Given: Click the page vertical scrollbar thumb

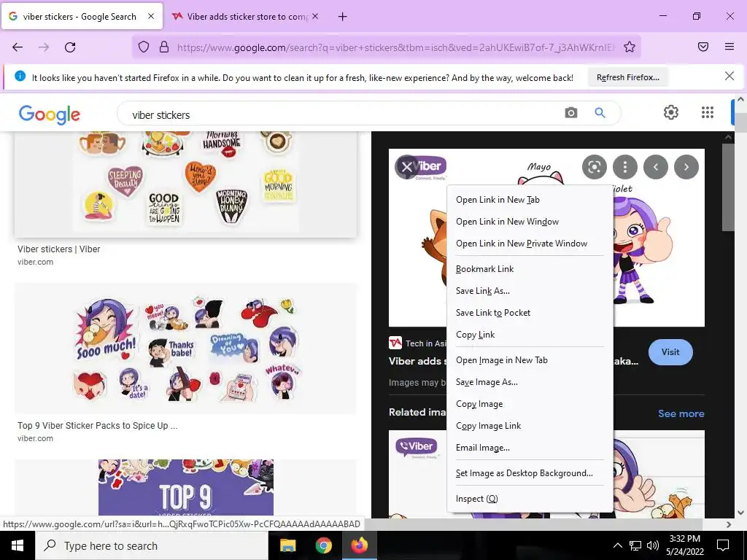Looking at the screenshot, I should click(740, 123).
